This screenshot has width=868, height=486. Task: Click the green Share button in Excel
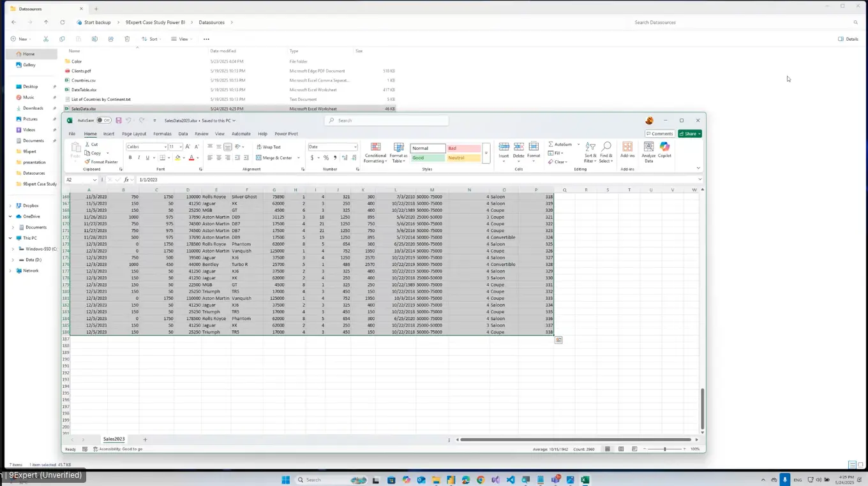click(x=690, y=134)
